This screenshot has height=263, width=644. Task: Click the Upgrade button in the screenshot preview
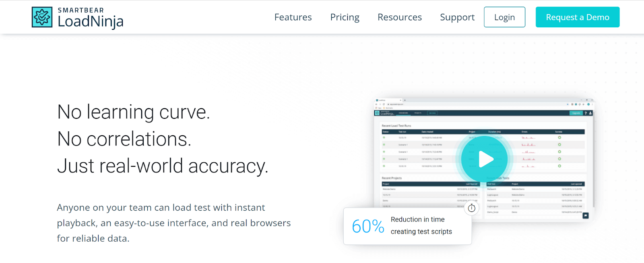click(x=576, y=113)
